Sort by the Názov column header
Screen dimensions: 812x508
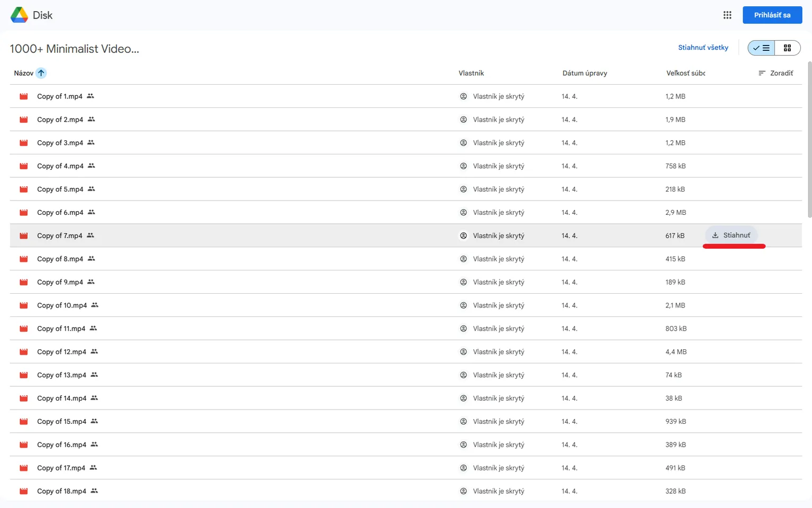(x=24, y=73)
